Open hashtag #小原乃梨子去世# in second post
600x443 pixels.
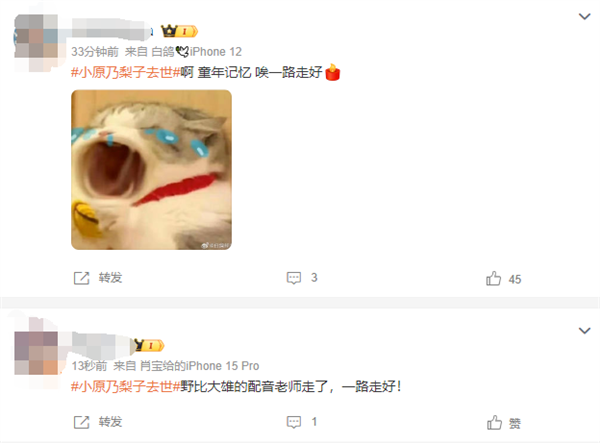pos(126,386)
